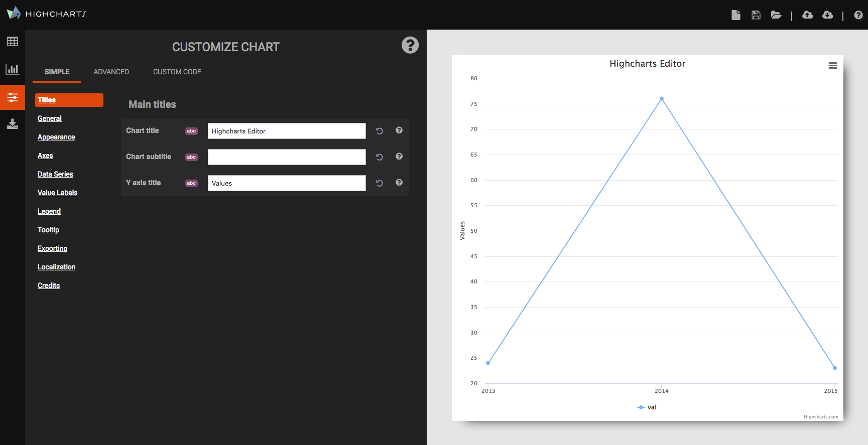Click the open folder icon
The image size is (868, 445).
coord(776,15)
